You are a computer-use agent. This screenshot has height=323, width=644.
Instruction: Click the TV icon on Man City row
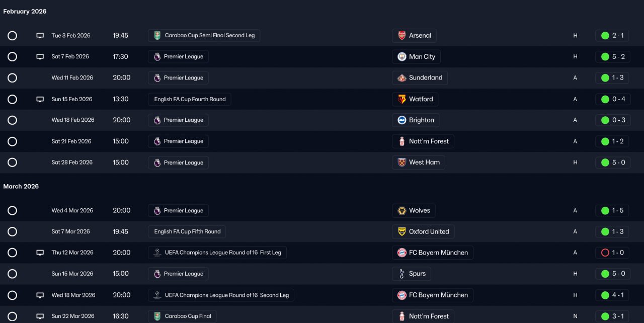40,57
